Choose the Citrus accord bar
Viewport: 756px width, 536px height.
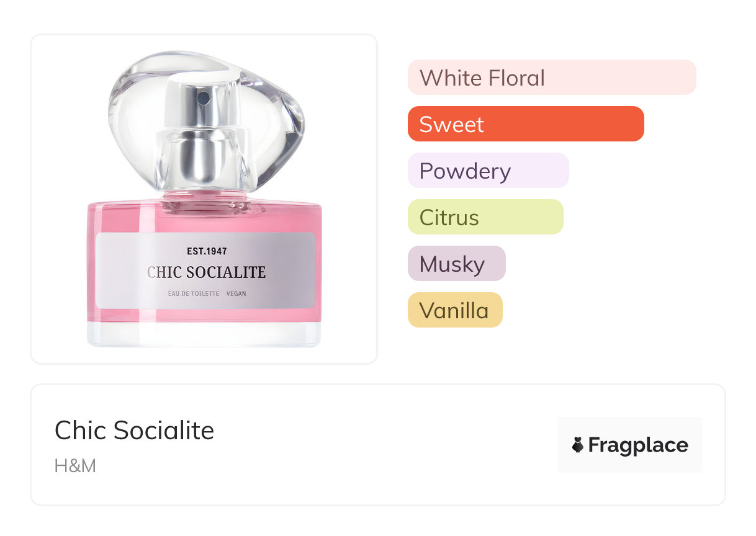pyautogui.click(x=485, y=217)
